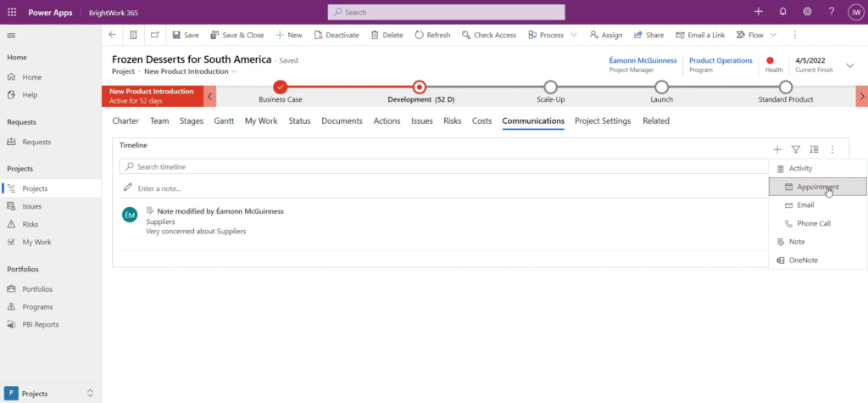
Task: Switch to the Gantt tab
Action: pyautogui.click(x=224, y=121)
